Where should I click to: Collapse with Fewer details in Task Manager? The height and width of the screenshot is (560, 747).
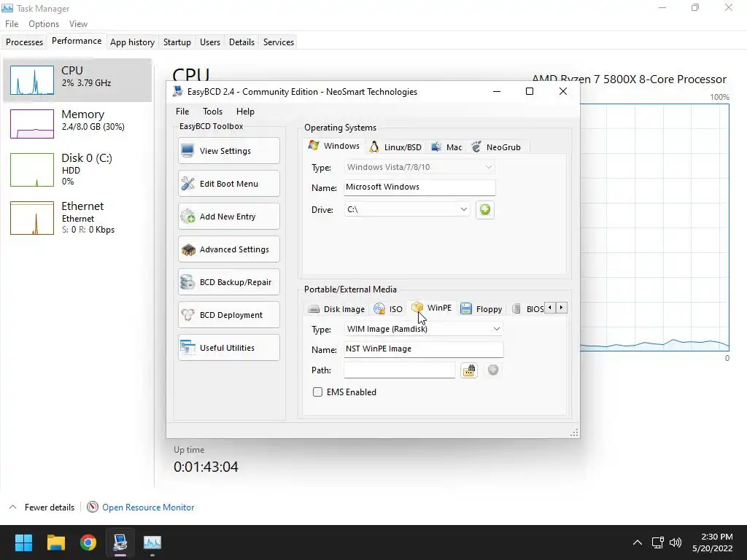[42, 507]
